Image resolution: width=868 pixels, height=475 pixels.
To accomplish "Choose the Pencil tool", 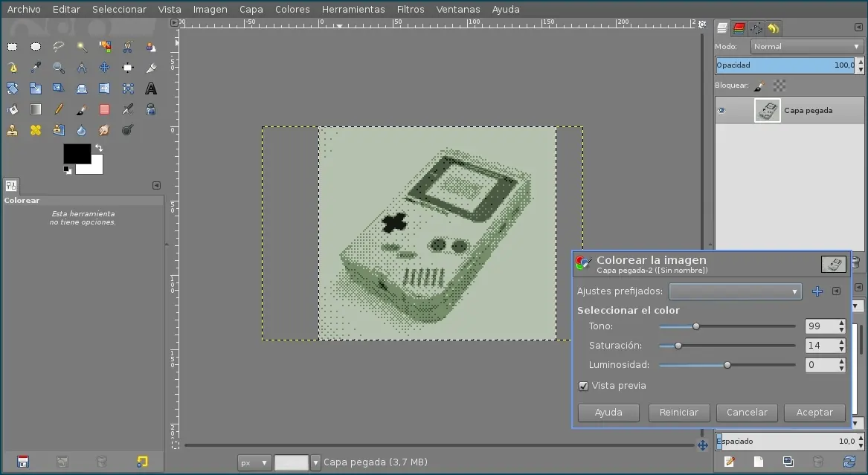I will (x=59, y=109).
